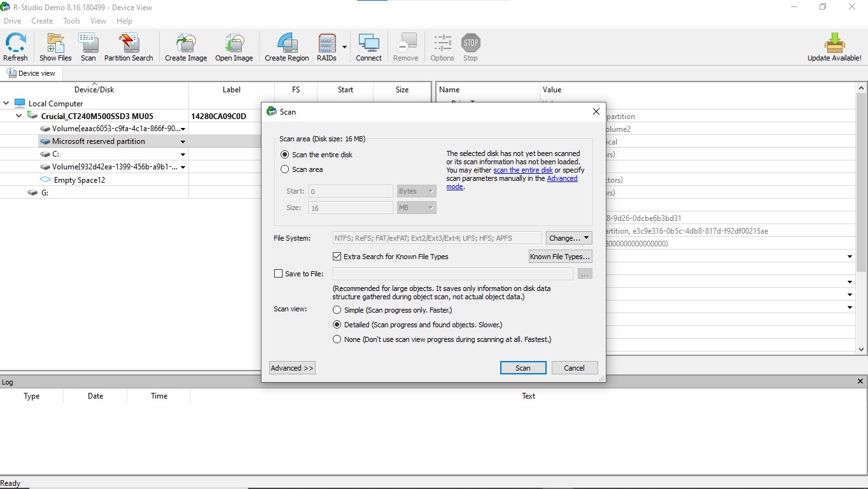Click the Crucial SSD drive icon
The height and width of the screenshot is (489, 868).
(x=32, y=116)
